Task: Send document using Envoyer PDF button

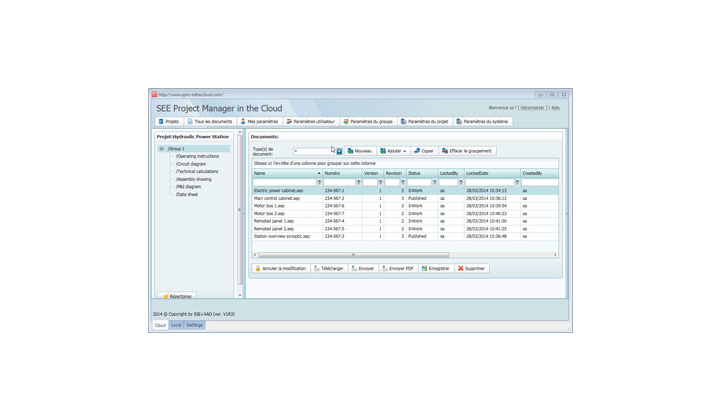Action: pos(398,268)
